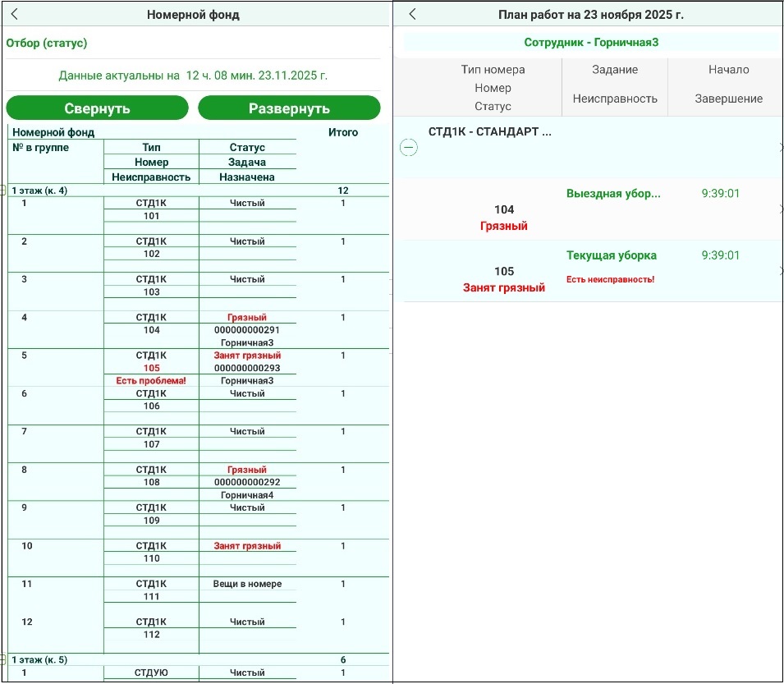Click the arrow beside СТД1К - СТАНДАРТ group
784x684 pixels.
click(x=779, y=147)
